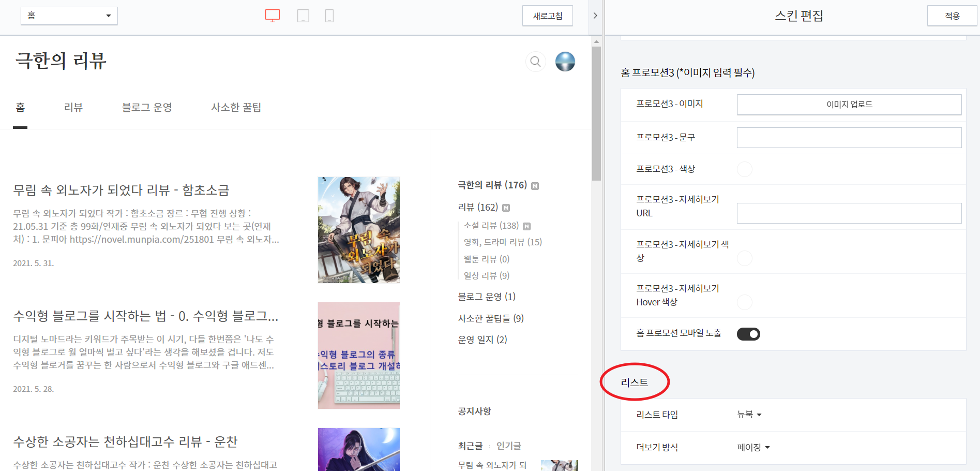Click the 이미지 업로드 button
Screen dimensions: 980x471
[x=849, y=104]
